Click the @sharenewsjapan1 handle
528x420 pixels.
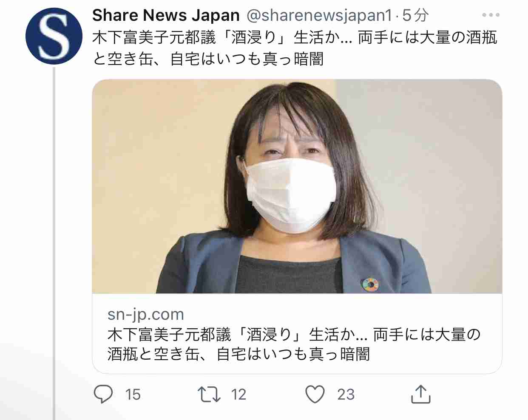[x=319, y=15]
